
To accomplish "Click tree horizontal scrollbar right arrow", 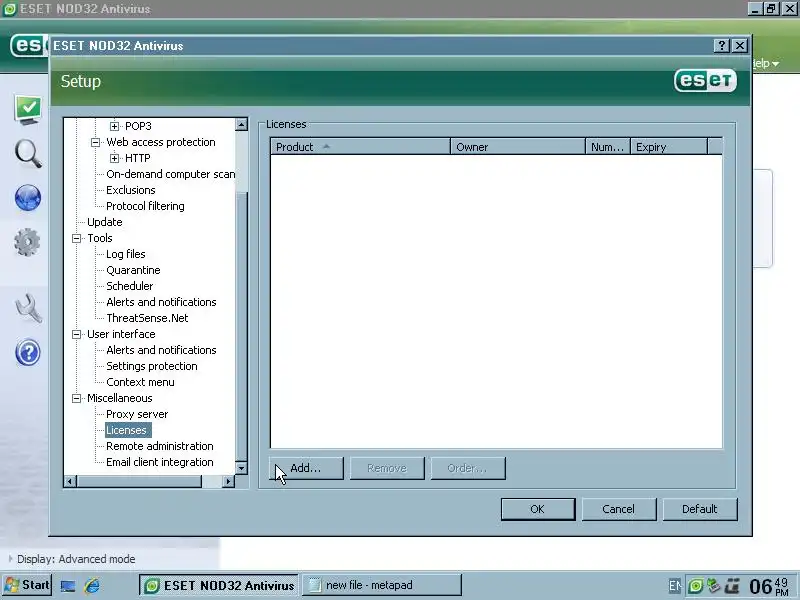I will (x=228, y=481).
